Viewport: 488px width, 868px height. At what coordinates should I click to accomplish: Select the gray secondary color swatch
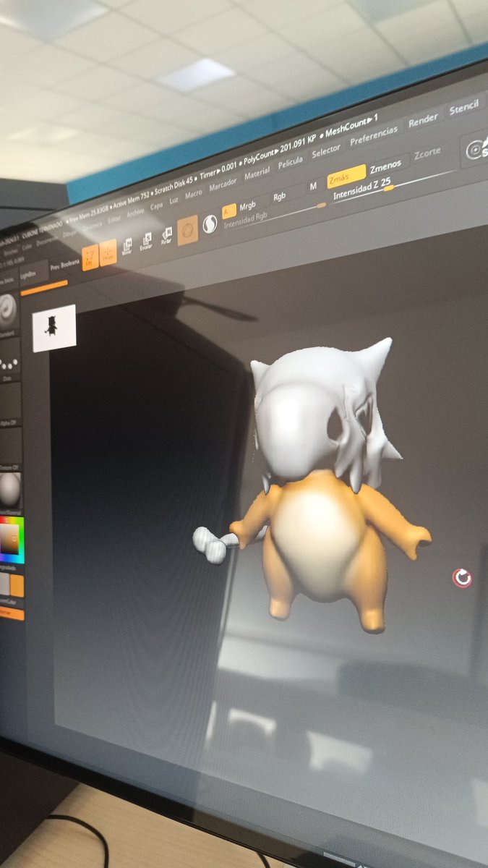point(4,584)
